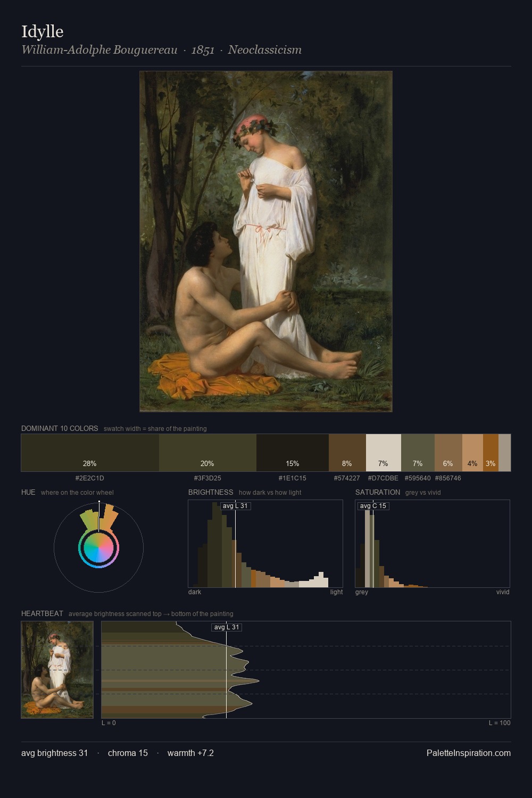Click the hex label "#1E1C15"
Screen dimensions: 532x798
[x=293, y=478]
